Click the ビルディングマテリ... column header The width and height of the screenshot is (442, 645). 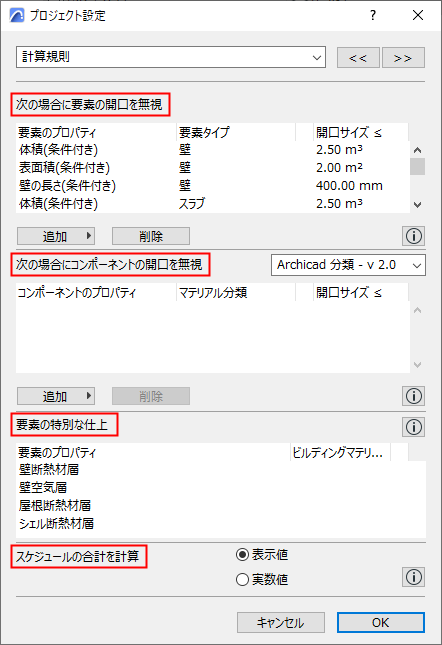(340, 452)
